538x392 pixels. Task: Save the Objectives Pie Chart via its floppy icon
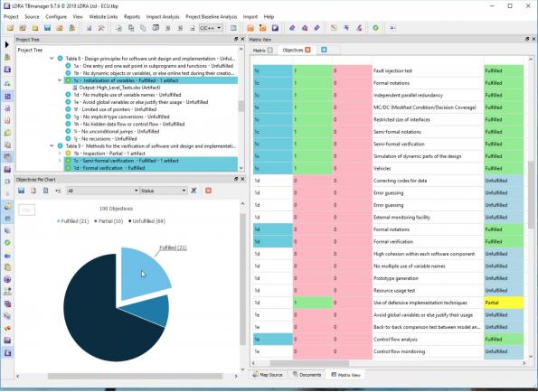(22, 191)
